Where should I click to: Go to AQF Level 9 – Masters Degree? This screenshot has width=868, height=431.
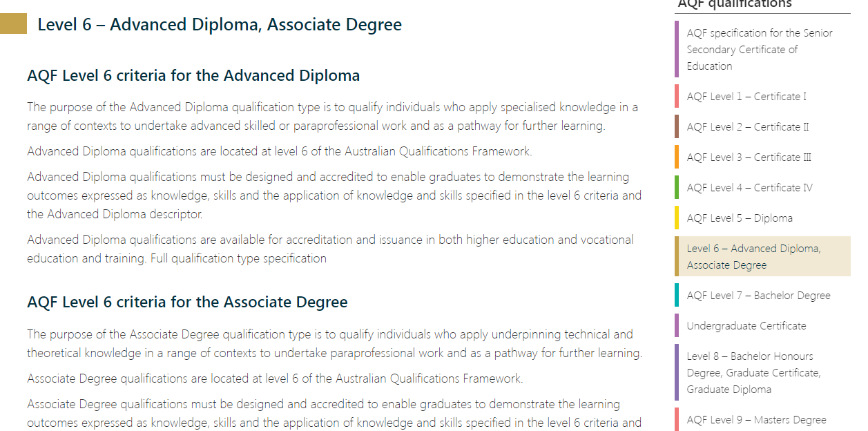(757, 420)
